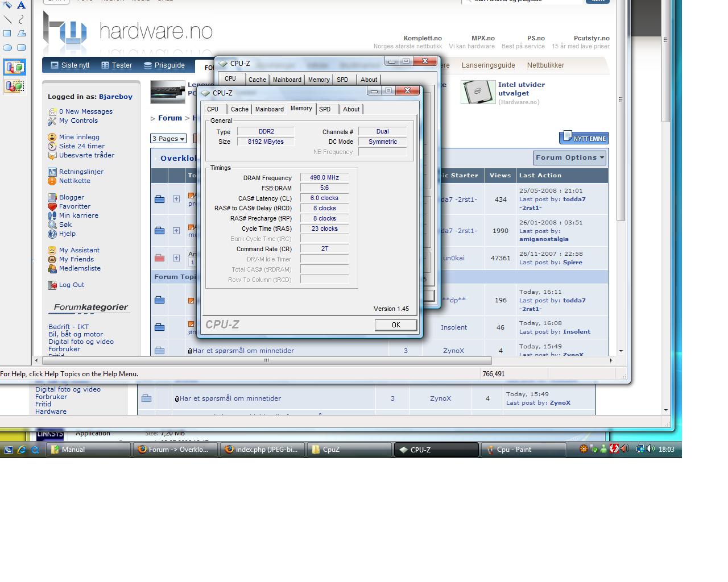
Task: Click the magnifier icon beside Søk
Action: coord(52,225)
